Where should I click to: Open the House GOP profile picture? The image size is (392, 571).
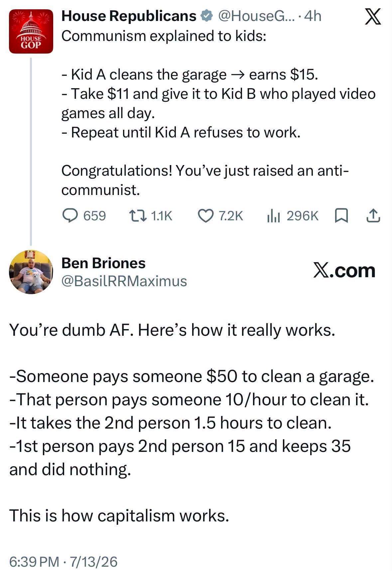(31, 31)
